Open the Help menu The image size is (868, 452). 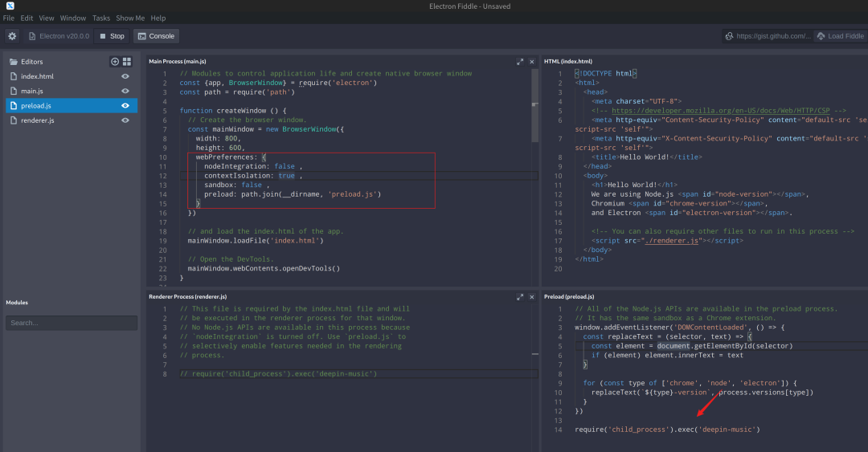pos(158,18)
